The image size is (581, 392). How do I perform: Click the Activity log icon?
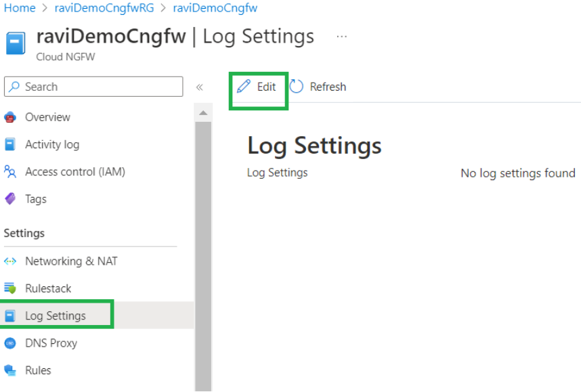[10, 144]
